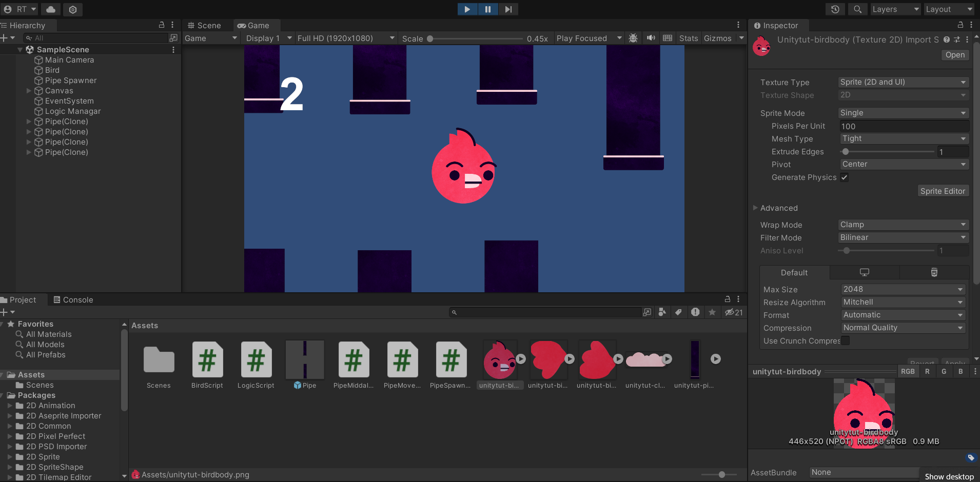Open the global search magnifier icon
The height and width of the screenshot is (482, 980).
point(857,9)
